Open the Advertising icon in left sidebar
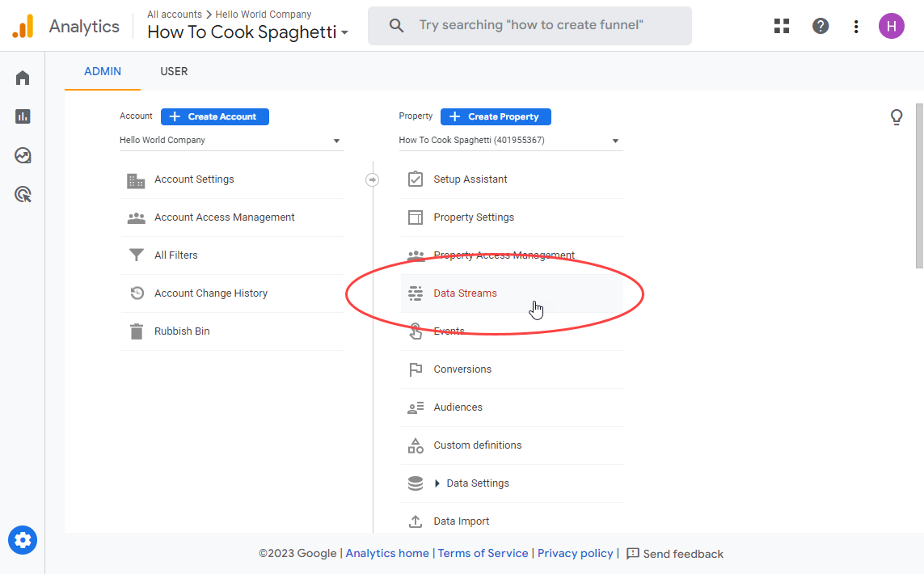The image size is (924, 574). click(23, 194)
